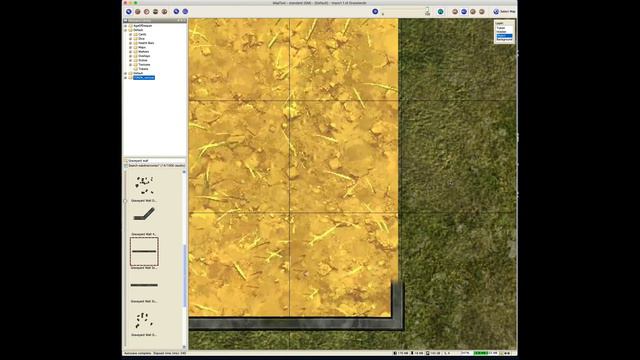Open the Textures library folder
Image resolution: width=640 pixels, height=360 pixels.
144,64
